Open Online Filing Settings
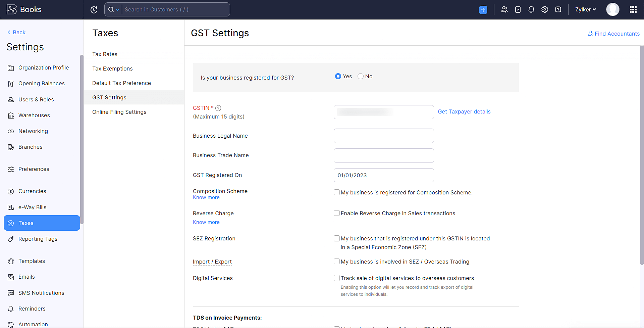This screenshot has height=328, width=644. [x=119, y=112]
